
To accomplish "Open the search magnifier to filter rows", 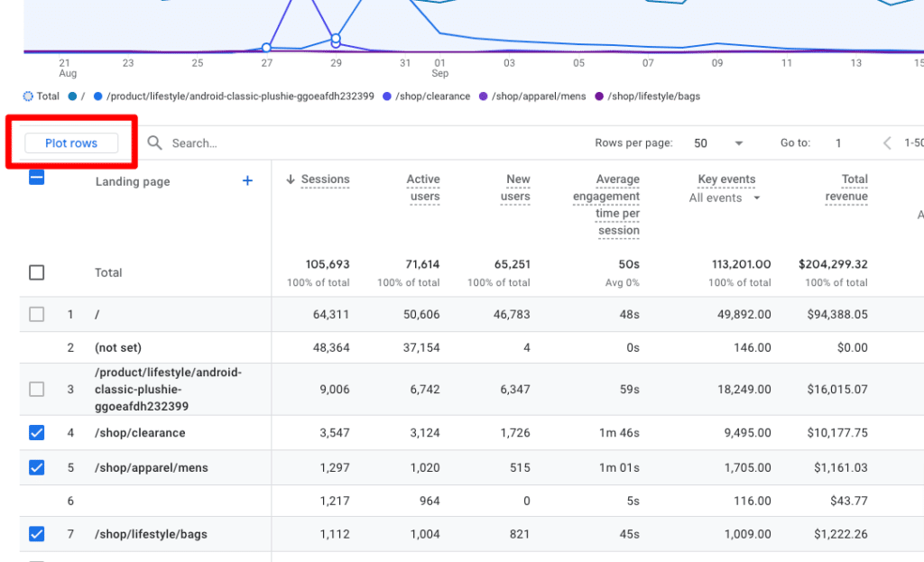I will 153,143.
